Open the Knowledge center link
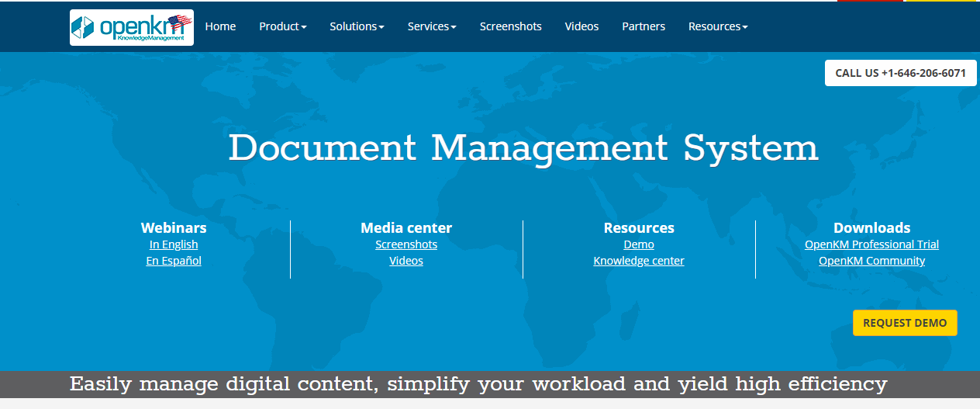Screen dimensions: 980x409 639,261
